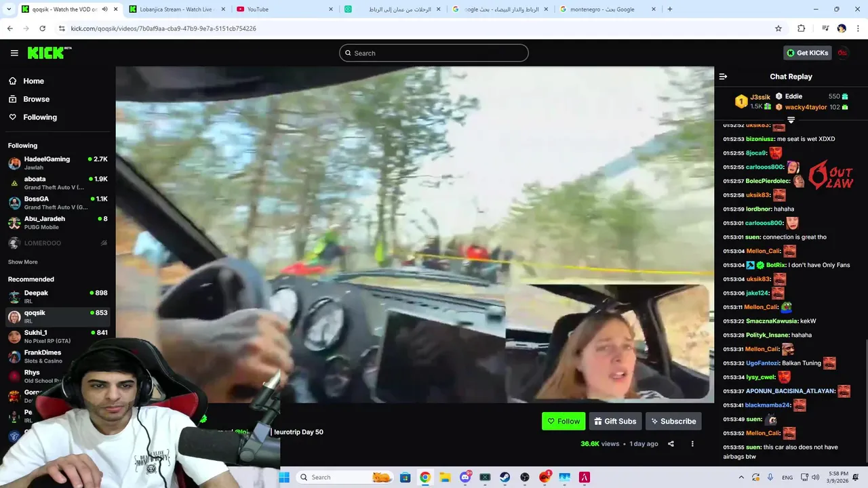Open HadeelGaming followed channel
Screen dimensions: 868x488
tap(58, 163)
